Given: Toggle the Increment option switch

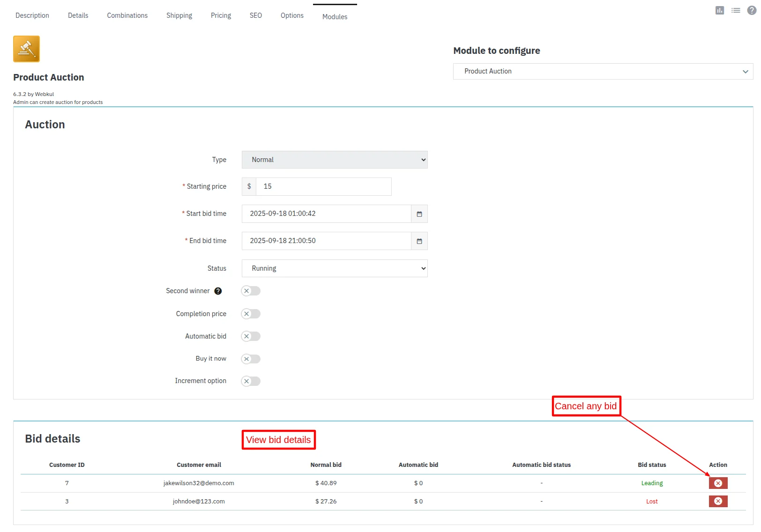Looking at the screenshot, I should 250,381.
